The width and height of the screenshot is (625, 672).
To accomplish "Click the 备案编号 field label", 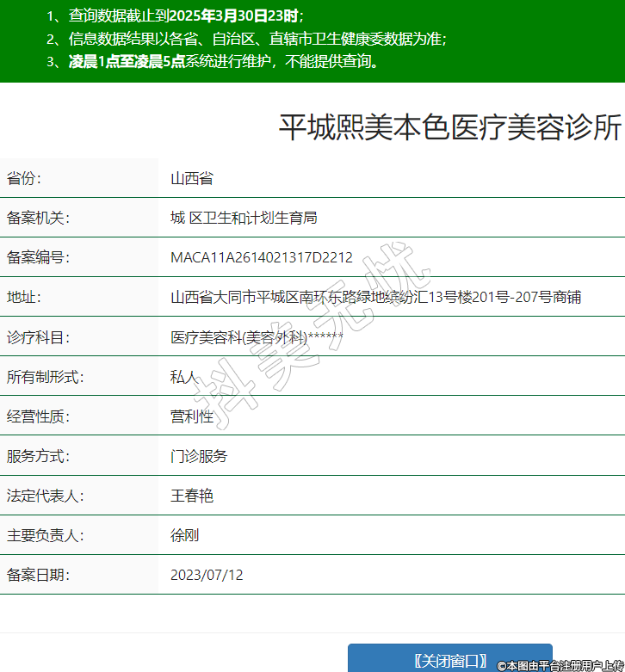I will click(x=38, y=257).
